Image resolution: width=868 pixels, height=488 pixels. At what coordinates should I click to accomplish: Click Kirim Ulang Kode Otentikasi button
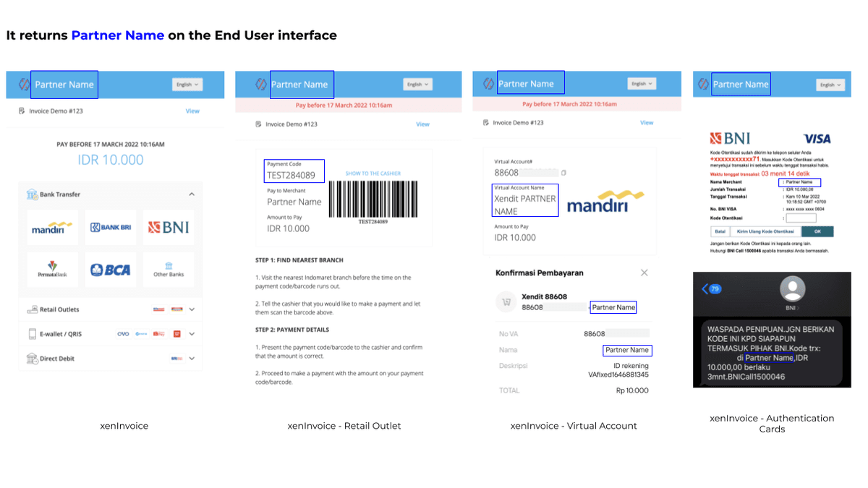click(765, 232)
